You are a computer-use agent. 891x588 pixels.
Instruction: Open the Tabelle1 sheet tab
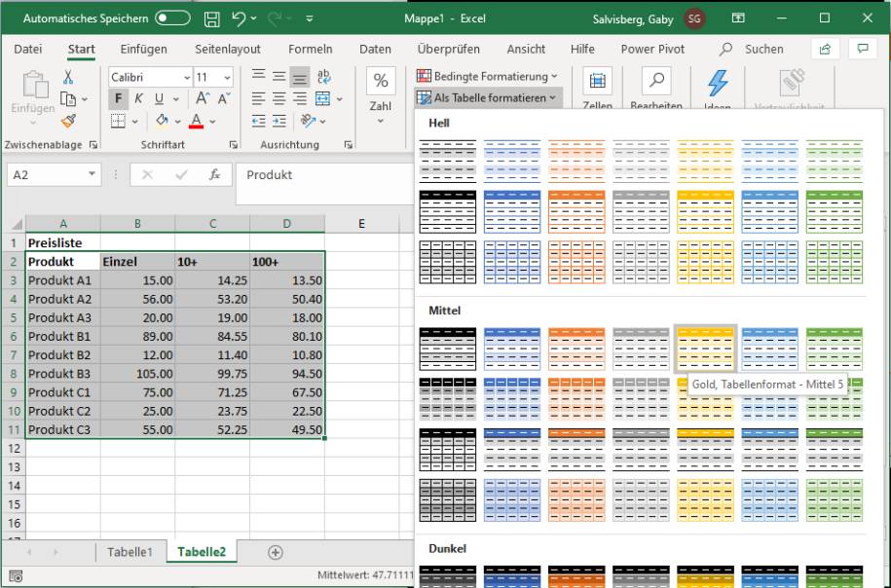pyautogui.click(x=130, y=552)
